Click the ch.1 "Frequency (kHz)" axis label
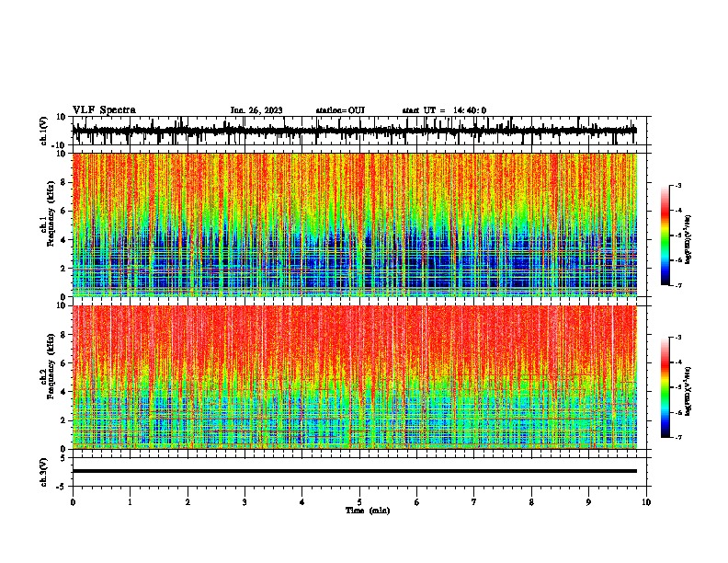Viewport: 728px width, 563px height. click(51, 214)
